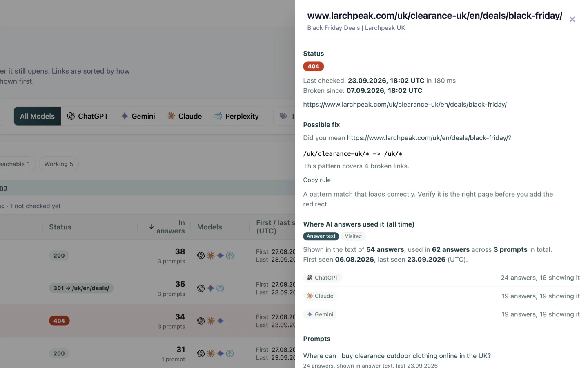Click Perplexity icon in the 35 answers row
Viewport: 588px width, 368px height.
[220, 288]
